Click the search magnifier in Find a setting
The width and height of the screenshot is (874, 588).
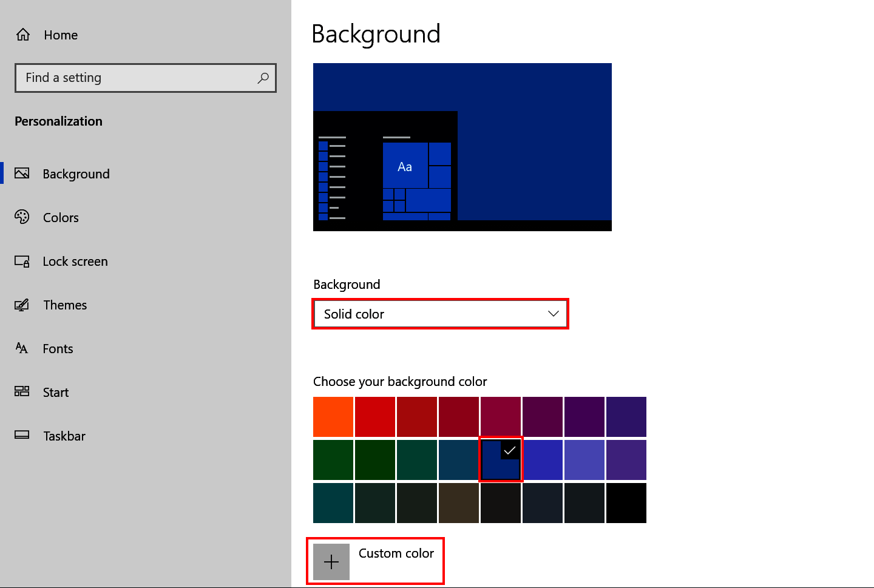pos(263,78)
